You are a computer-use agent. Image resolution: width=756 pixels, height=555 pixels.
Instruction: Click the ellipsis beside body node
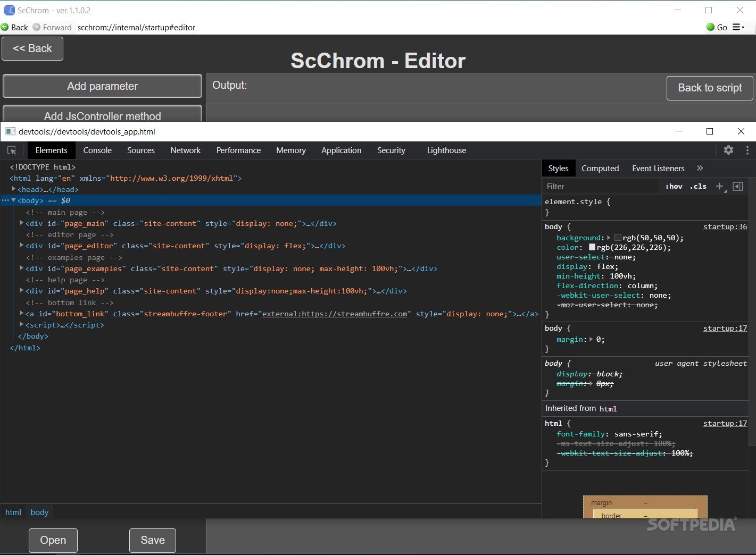click(5, 200)
